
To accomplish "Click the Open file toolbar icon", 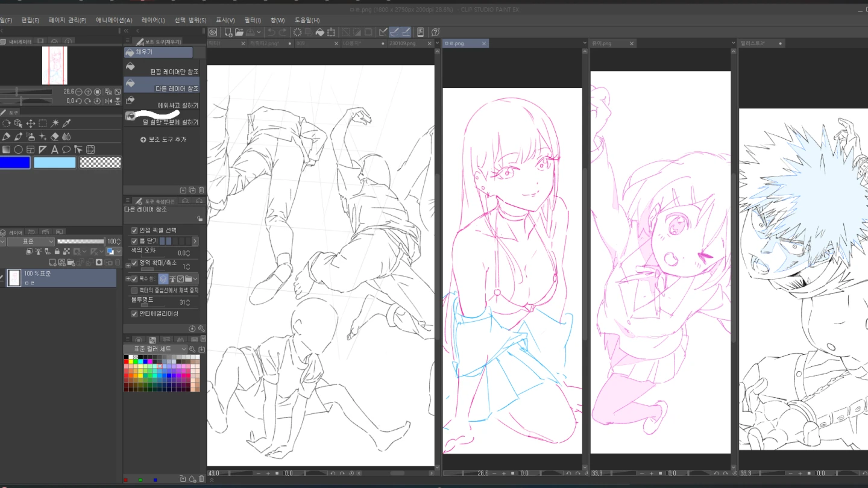I will 239,32.
